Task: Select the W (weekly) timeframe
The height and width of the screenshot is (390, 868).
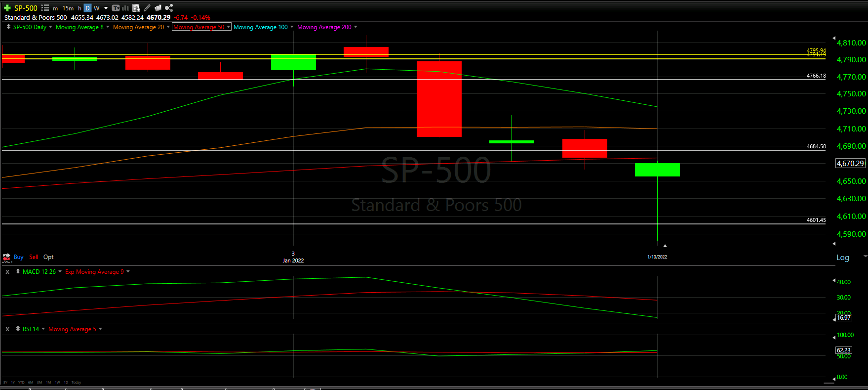Action: pyautogui.click(x=97, y=8)
